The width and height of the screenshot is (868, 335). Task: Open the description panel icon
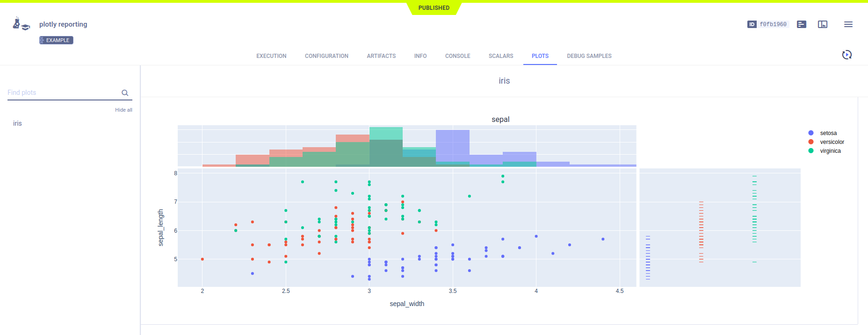click(x=802, y=24)
